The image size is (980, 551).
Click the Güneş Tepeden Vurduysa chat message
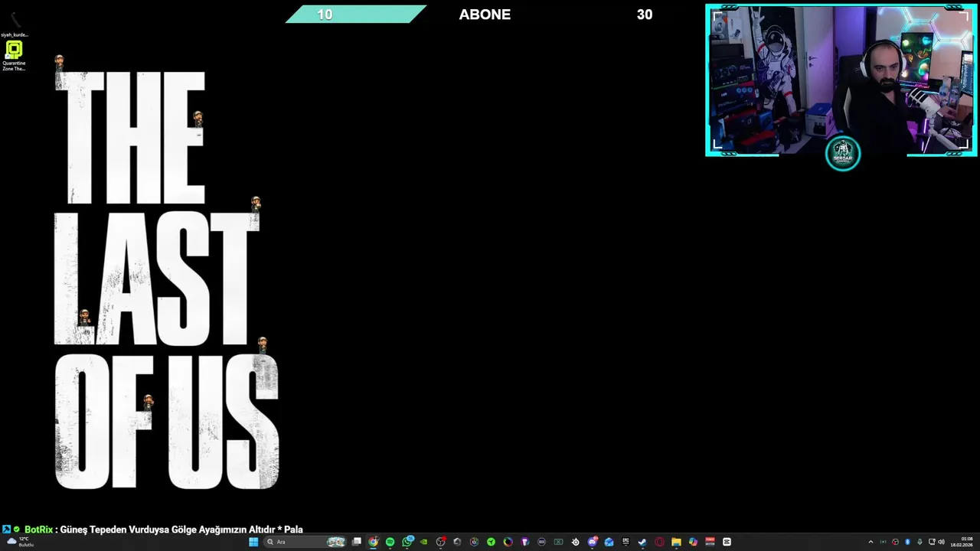(x=181, y=530)
